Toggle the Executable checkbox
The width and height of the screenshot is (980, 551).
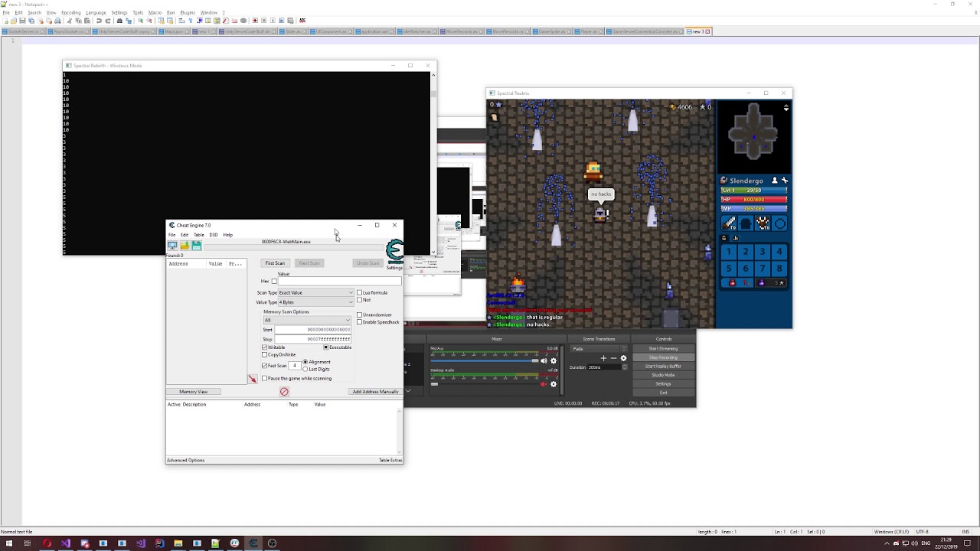[x=325, y=347]
